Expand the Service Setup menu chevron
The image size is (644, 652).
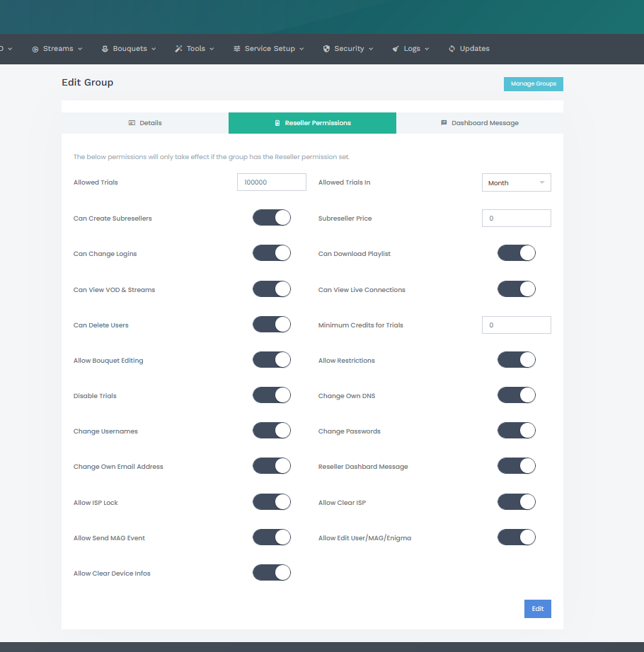(301, 49)
